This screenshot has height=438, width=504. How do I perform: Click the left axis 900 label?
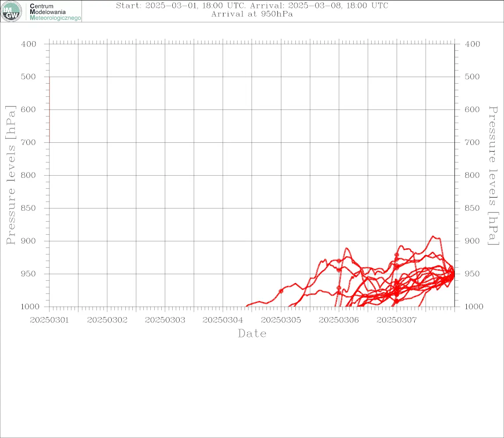click(x=28, y=241)
